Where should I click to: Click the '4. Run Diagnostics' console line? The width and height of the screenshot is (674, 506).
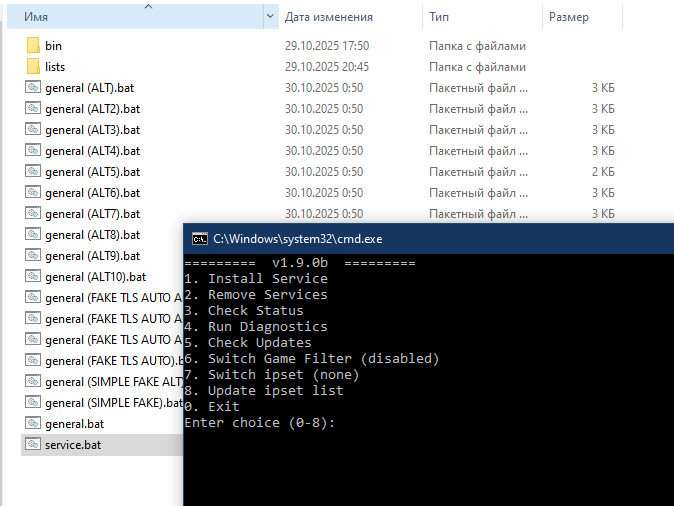pyautogui.click(x=256, y=327)
